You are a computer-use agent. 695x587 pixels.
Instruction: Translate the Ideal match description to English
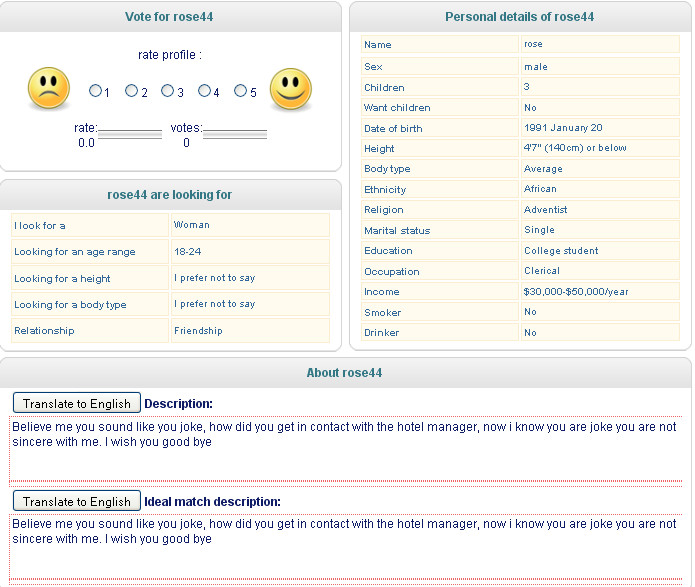77,501
